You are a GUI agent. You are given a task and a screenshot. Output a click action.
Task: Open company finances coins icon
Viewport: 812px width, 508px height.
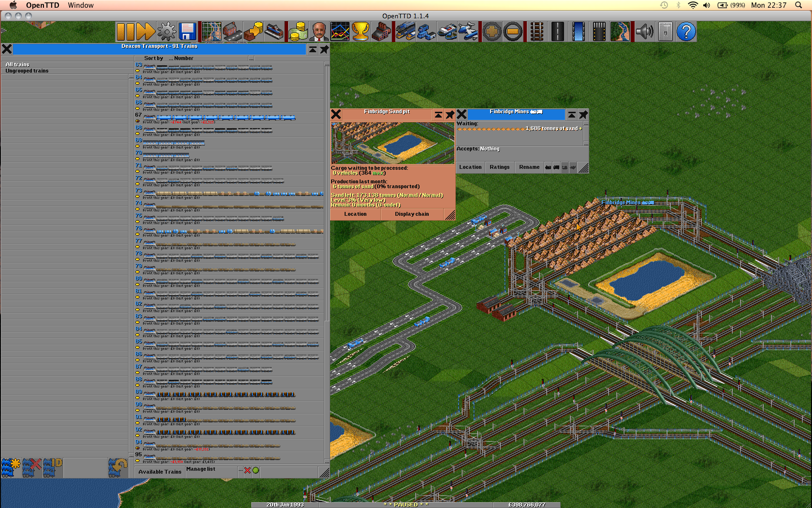click(x=298, y=32)
